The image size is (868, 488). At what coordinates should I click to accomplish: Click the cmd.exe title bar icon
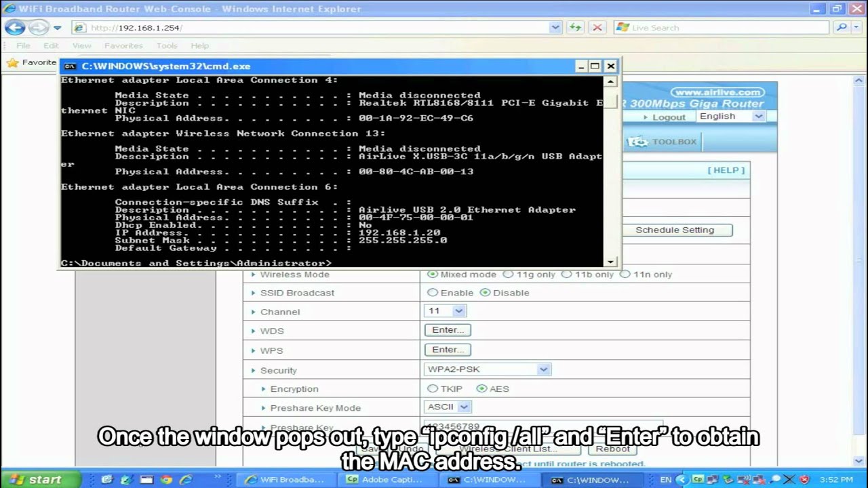pyautogui.click(x=70, y=66)
